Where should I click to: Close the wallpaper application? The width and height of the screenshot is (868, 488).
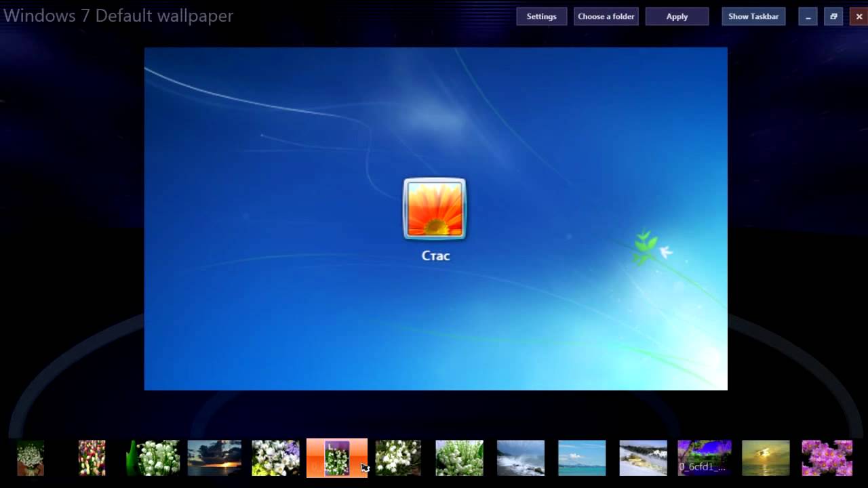859,16
